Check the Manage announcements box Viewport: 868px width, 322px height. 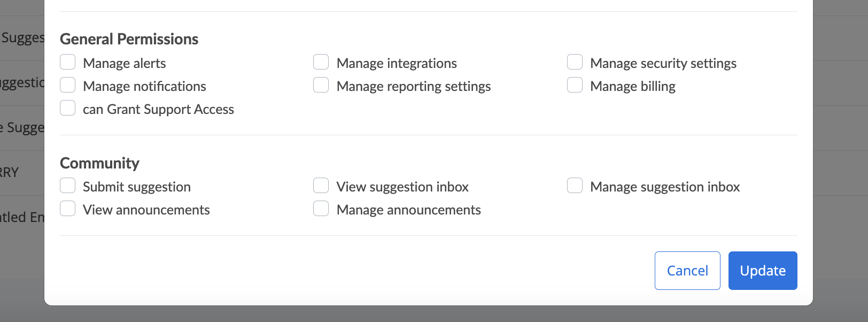click(321, 208)
